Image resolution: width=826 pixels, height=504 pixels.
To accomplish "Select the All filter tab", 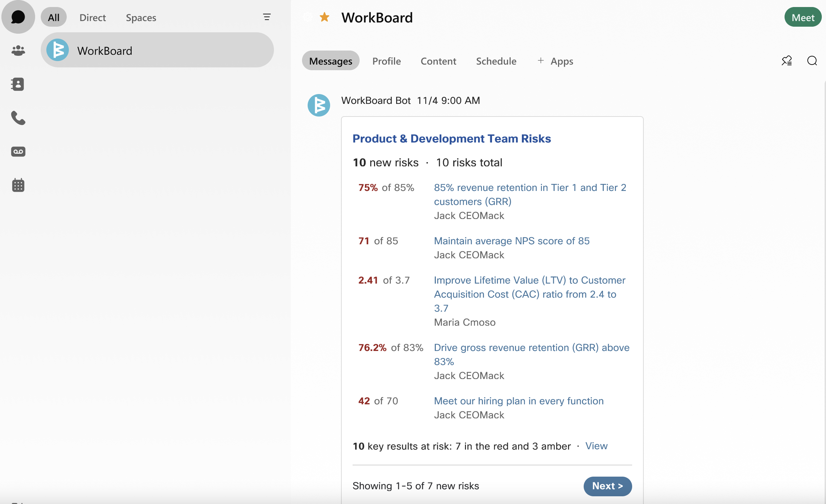I will click(54, 17).
